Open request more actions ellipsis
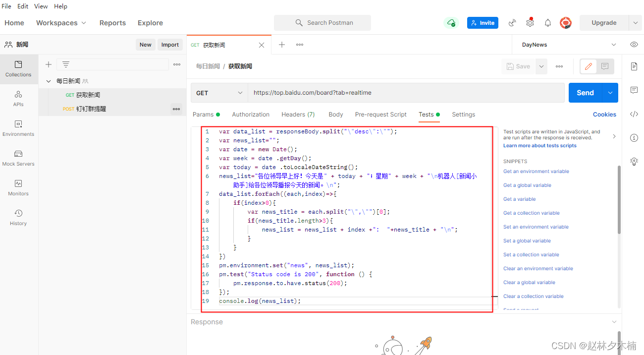Screen dimensions: 644x355 tap(559, 66)
